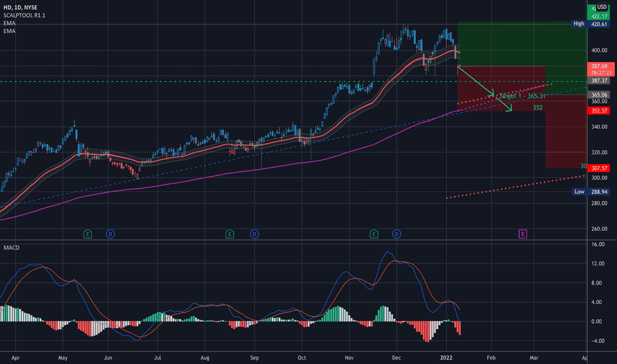The image size is (617, 364).
Task: Select the green 352 annotation label
Action: coord(538,107)
